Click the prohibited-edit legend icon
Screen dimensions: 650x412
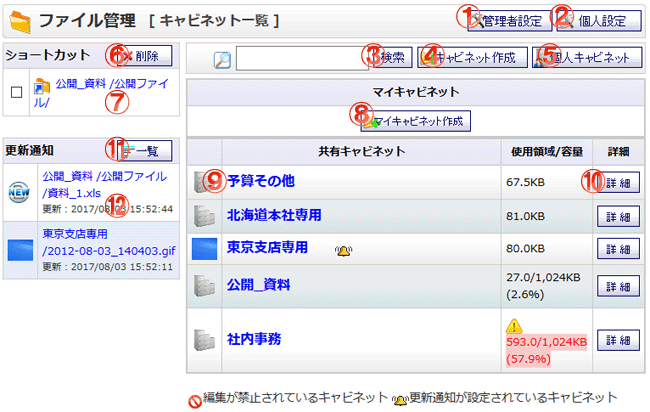coord(195,401)
